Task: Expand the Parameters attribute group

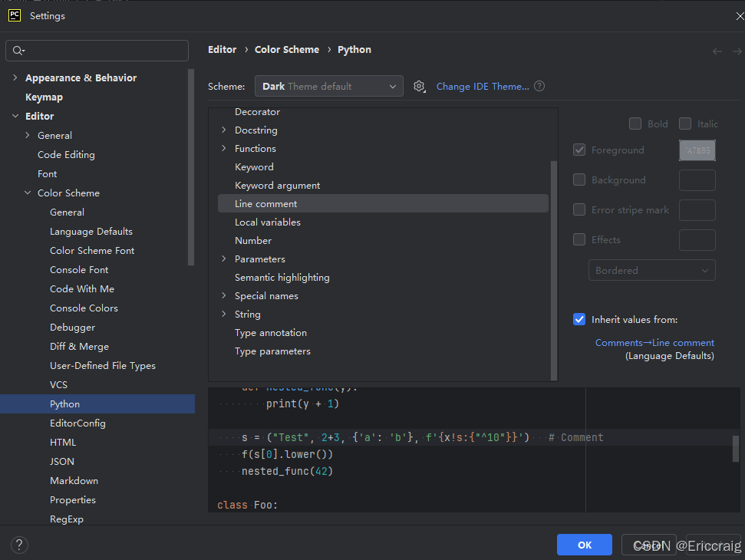Action: pos(224,259)
